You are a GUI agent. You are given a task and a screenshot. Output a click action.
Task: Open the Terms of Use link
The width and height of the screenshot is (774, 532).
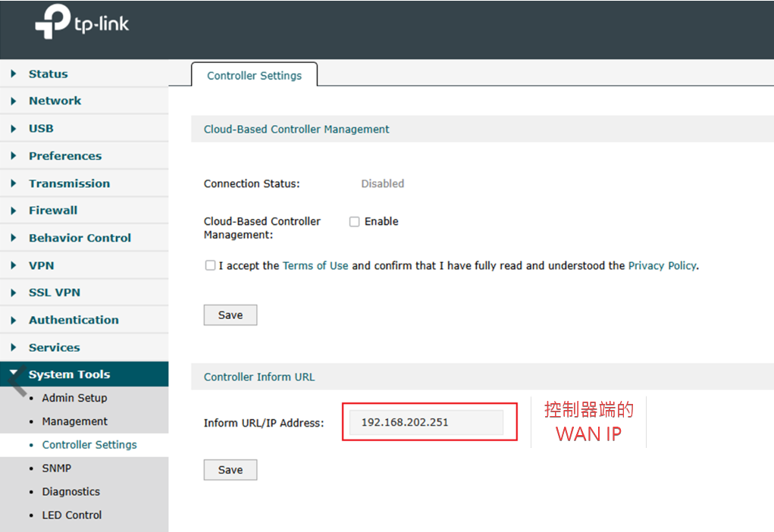pyautogui.click(x=315, y=266)
